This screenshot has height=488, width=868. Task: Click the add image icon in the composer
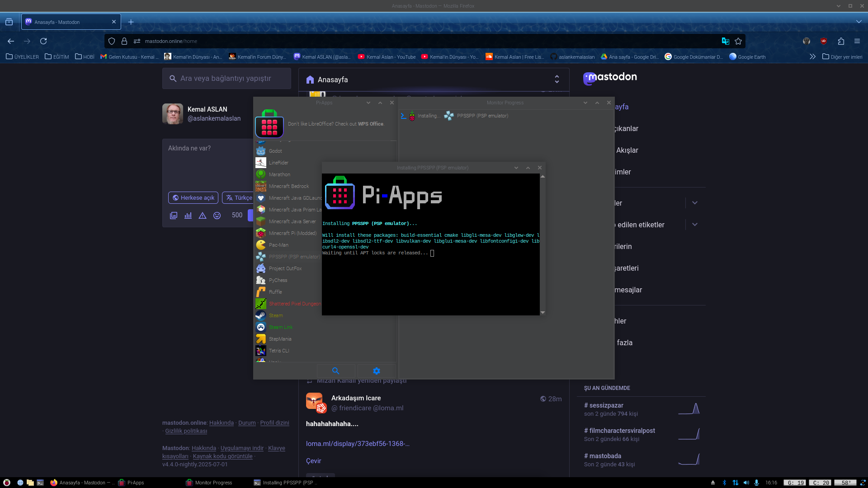174,216
